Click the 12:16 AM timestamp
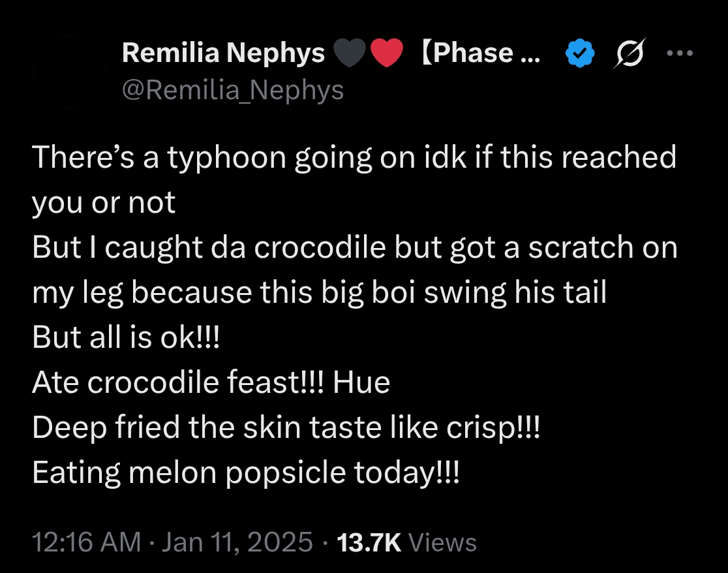 pos(86,542)
